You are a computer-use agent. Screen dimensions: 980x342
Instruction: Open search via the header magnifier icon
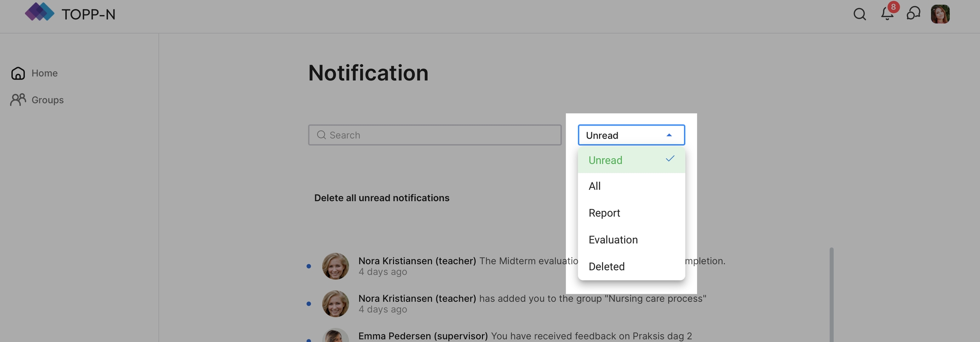(859, 14)
